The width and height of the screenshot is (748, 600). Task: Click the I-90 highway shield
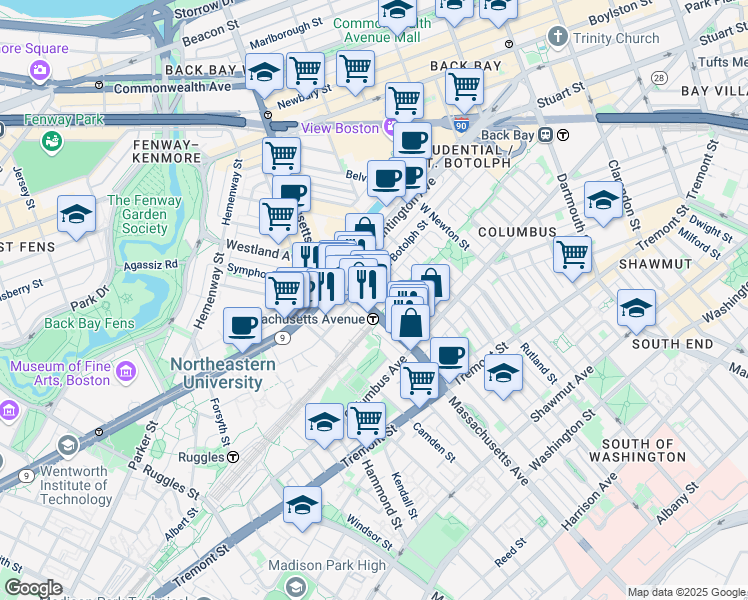coord(461,125)
